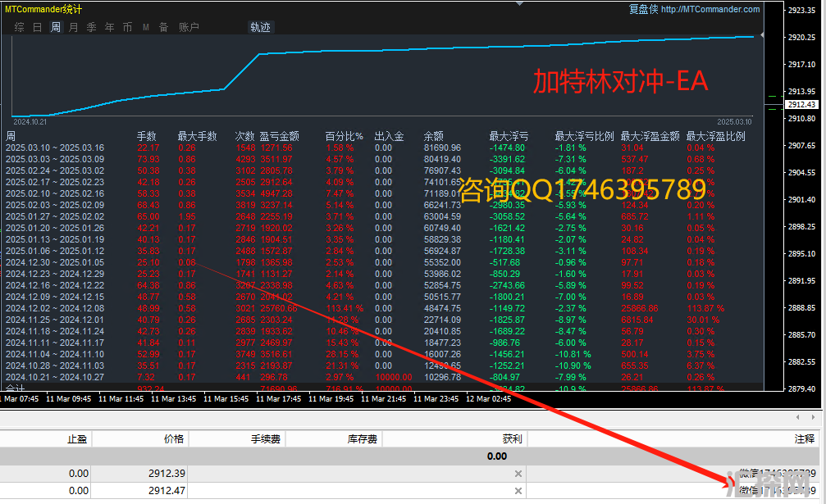The image size is (826, 504).
Task: Select the 周 weekly tab
Action: 55,27
